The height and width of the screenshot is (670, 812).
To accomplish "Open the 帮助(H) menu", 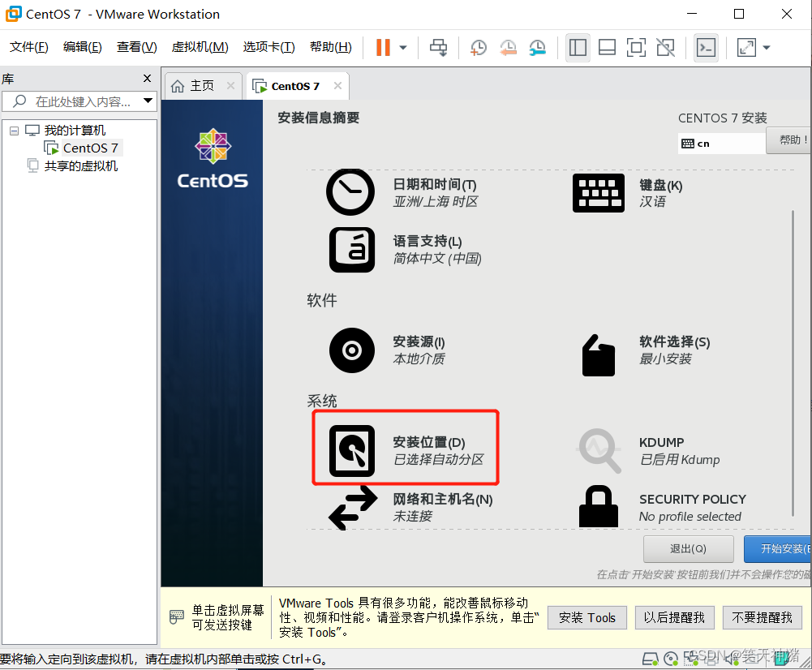I will point(330,47).
